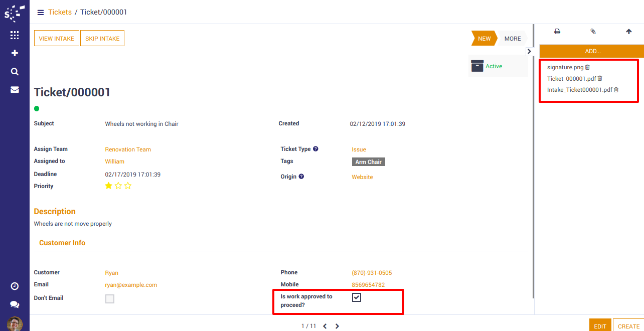Open the apps grid icon in sidebar
The image size is (644, 331).
[x=15, y=35]
